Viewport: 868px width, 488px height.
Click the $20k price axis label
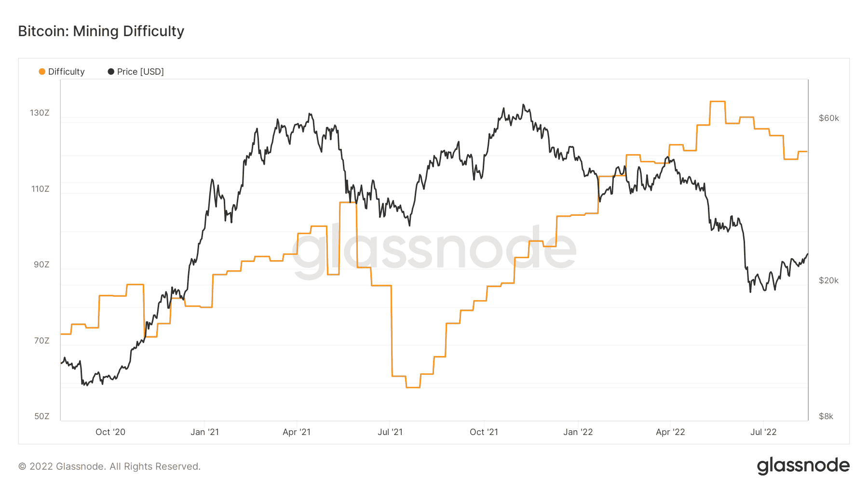click(828, 281)
